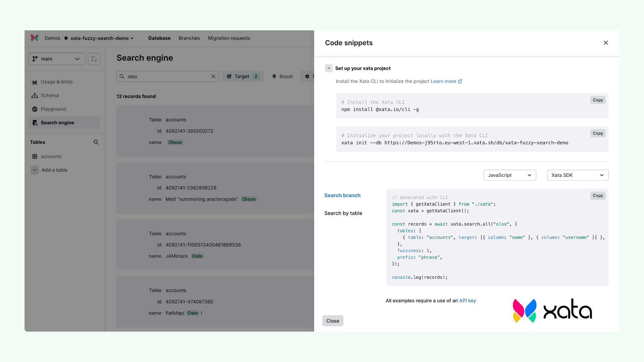644x362 pixels.
Task: Click the flatMap( Oslo ) result name
Action: tap(184, 313)
